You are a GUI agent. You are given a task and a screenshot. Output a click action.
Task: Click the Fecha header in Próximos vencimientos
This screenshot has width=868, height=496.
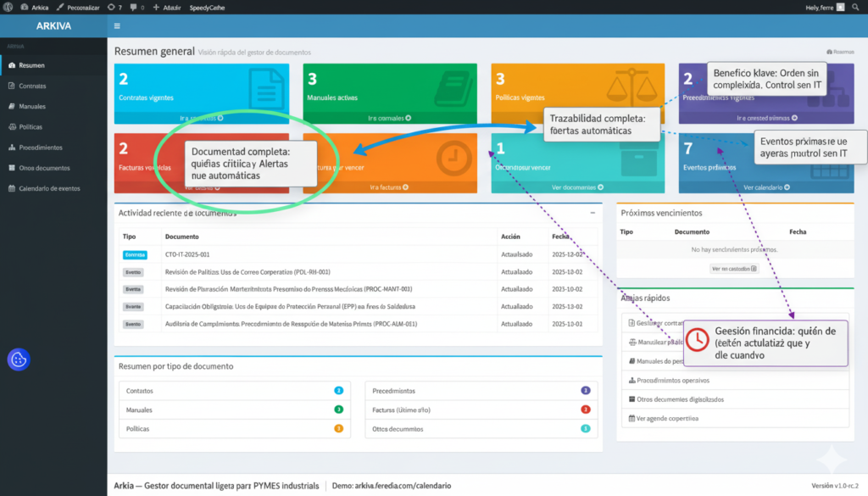coord(798,232)
